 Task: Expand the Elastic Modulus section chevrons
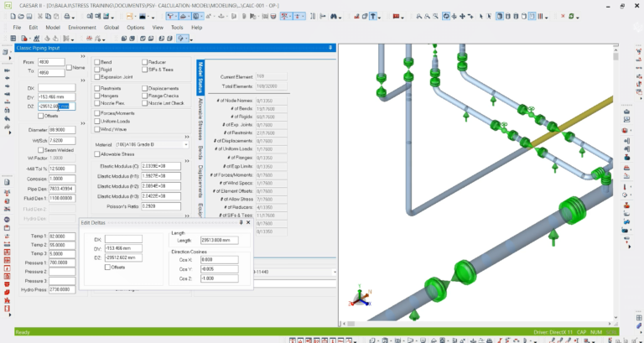pos(187,161)
